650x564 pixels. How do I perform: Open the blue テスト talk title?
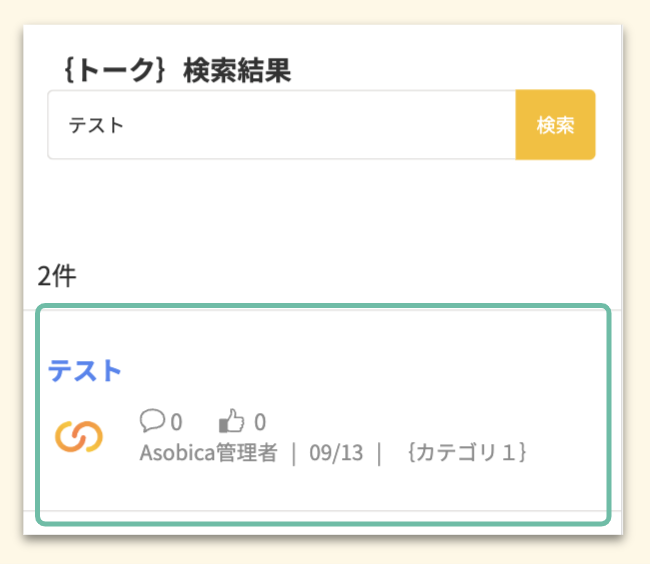[85, 371]
